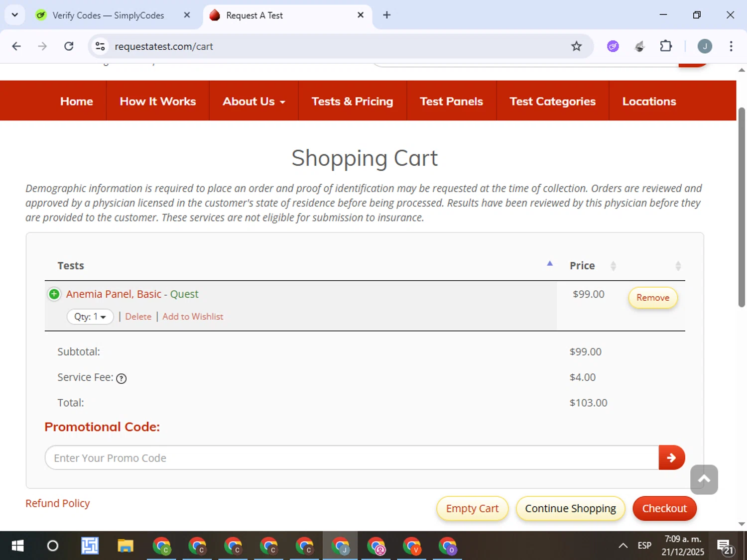Click the Continue Shopping button
This screenshot has width=747, height=560.
pos(570,508)
